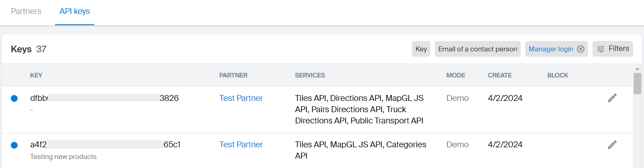Remove the Manager login filter with the x icon
644x168 pixels.
pos(581,49)
